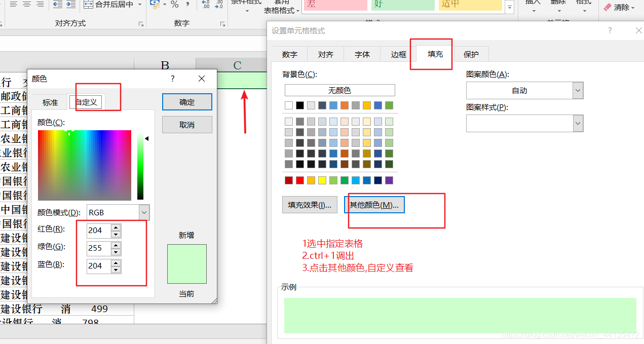This screenshot has height=344, width=644.
Task: Open the 图案样式 pattern style dropdown
Action: coord(578,123)
